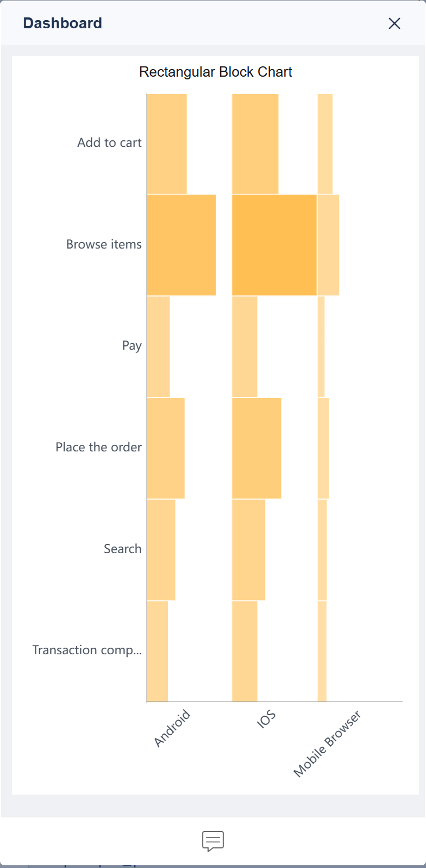The width and height of the screenshot is (426, 868).
Task: Click the iOS Pay block
Action: (x=245, y=346)
